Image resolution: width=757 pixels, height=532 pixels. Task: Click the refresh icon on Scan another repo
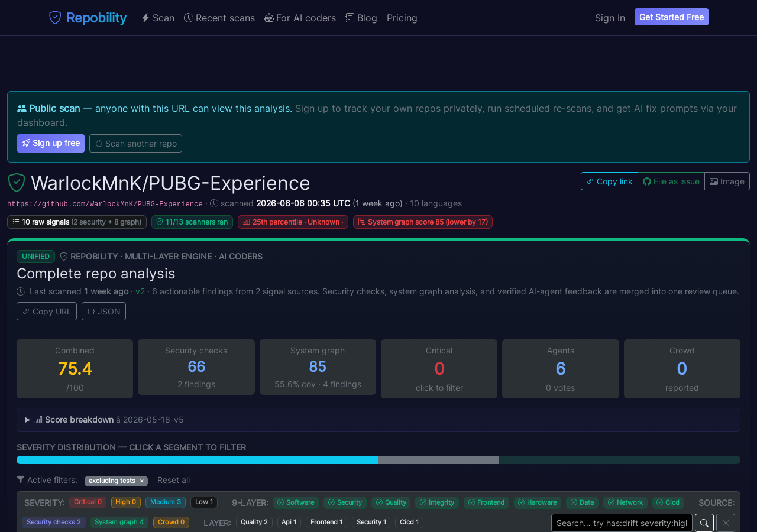[x=99, y=144]
